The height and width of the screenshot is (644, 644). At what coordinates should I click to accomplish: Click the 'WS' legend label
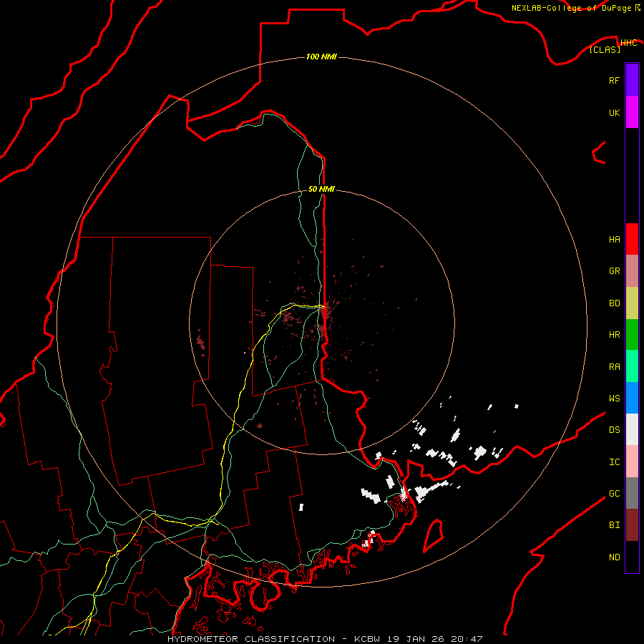click(x=614, y=398)
